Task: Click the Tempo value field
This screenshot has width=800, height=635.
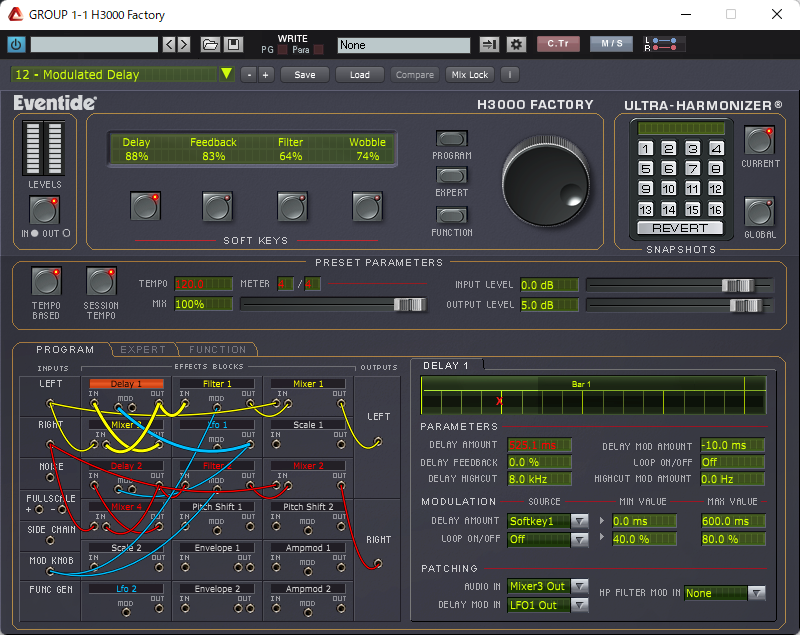Action: point(204,284)
